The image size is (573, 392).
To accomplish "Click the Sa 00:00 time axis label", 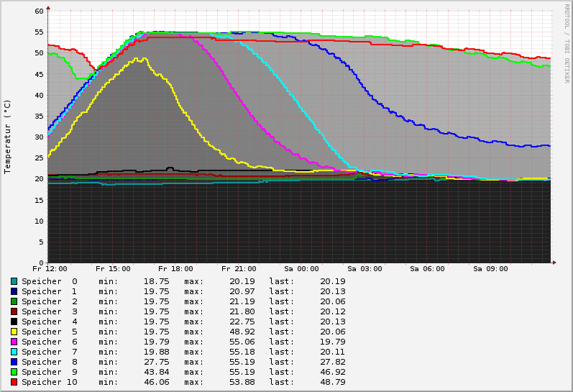I will pos(302,269).
